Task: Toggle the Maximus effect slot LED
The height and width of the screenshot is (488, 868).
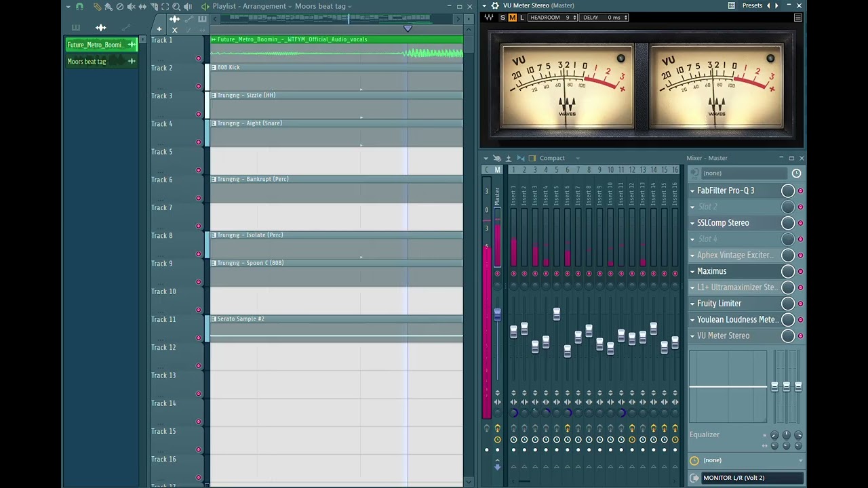Action: pos(800,272)
